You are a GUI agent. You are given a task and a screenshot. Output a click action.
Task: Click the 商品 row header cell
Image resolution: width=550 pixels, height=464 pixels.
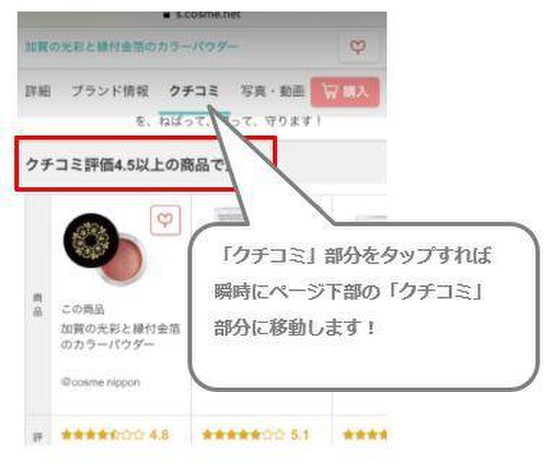38,304
